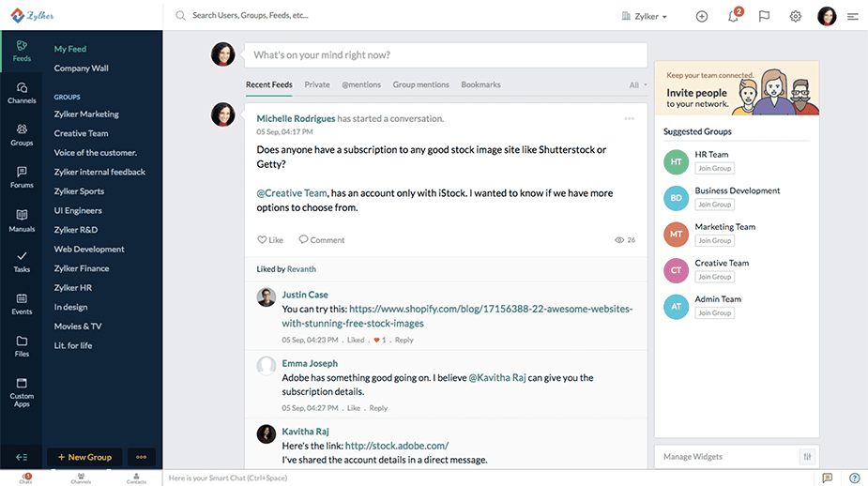Open the stock.adobe.com link
This screenshot has height=486, width=868.
click(396, 446)
